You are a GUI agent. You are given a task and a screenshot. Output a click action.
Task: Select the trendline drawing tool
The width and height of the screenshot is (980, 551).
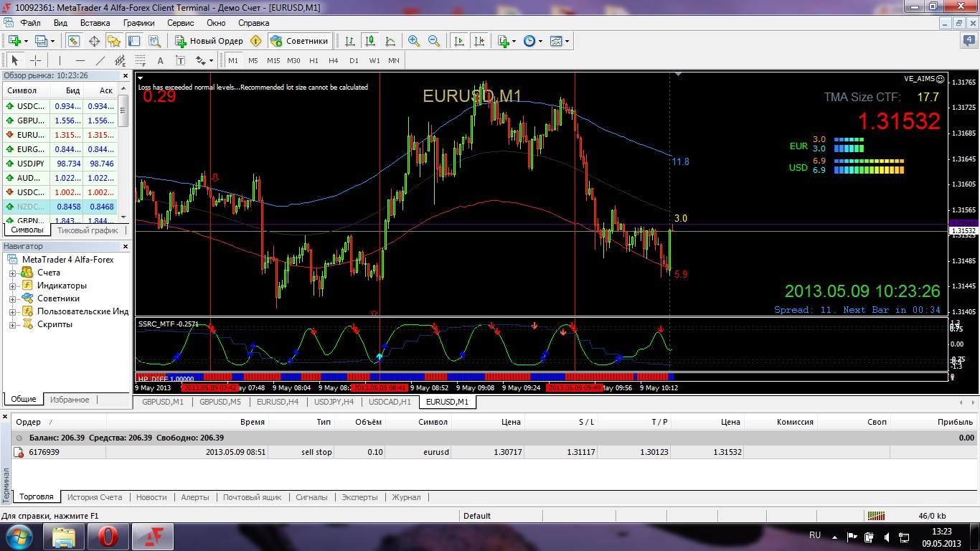(100, 60)
